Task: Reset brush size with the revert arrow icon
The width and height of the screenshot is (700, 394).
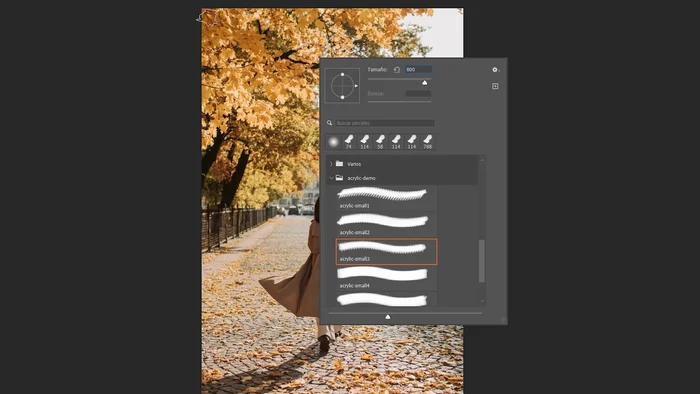Action: 396,70
